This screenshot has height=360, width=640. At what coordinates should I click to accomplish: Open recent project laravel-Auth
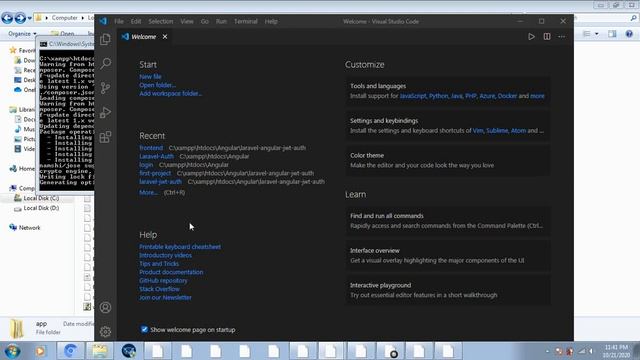pyautogui.click(x=156, y=156)
